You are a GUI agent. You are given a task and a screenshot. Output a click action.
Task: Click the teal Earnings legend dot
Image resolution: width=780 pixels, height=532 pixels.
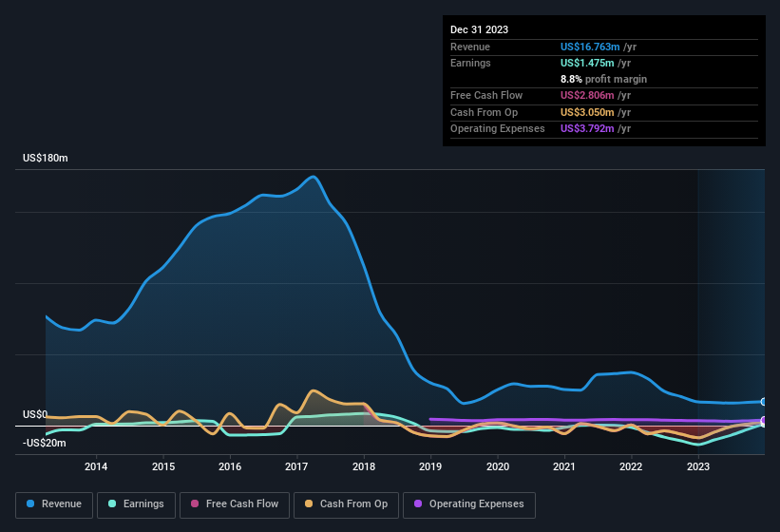(x=112, y=503)
